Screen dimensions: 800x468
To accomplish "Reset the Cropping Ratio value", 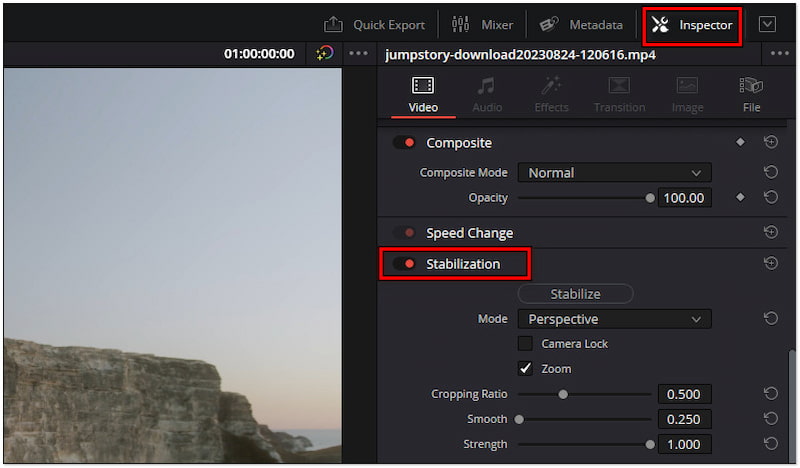I will [770, 394].
